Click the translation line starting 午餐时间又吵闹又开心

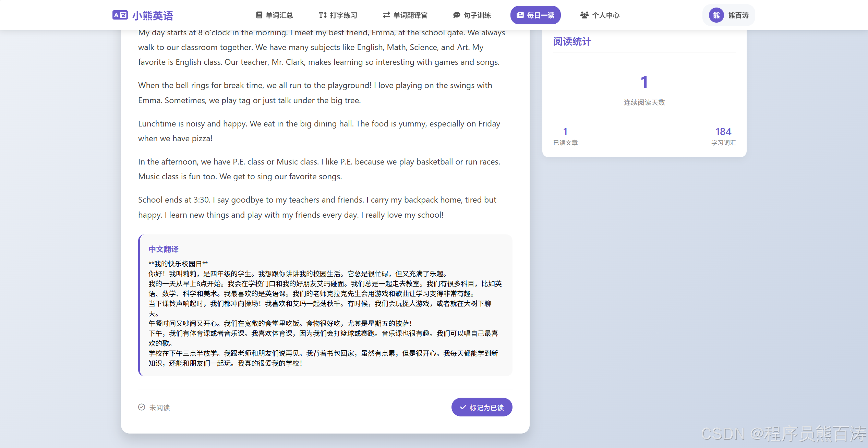[x=280, y=323]
